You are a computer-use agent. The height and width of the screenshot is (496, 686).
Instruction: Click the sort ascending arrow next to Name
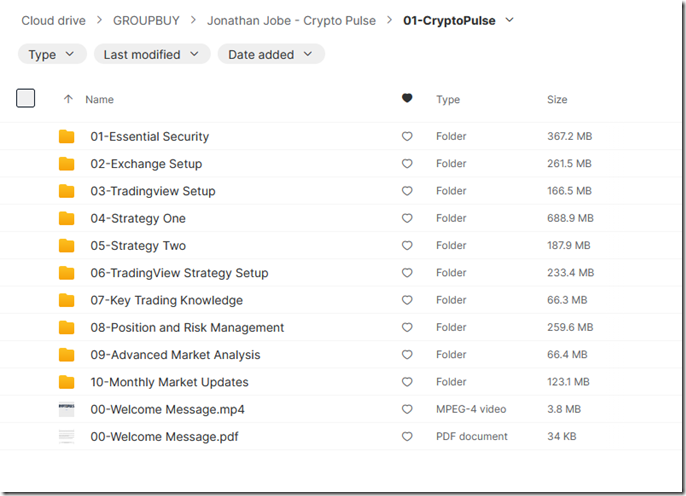tap(68, 99)
